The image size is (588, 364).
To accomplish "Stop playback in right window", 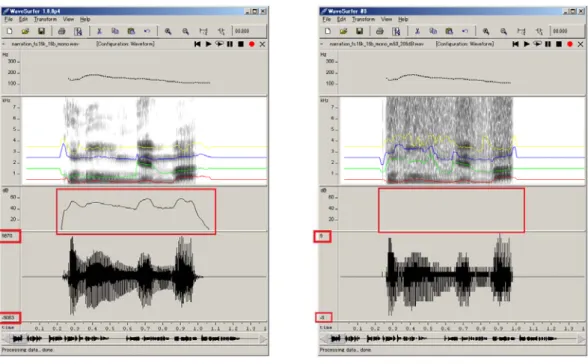I will (559, 44).
